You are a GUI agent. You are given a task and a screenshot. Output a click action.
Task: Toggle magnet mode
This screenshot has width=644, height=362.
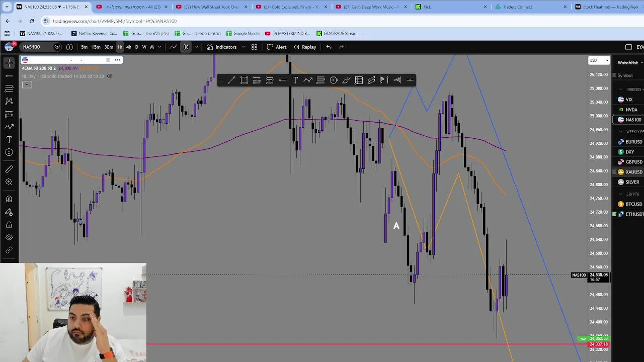pyautogui.click(x=9, y=199)
